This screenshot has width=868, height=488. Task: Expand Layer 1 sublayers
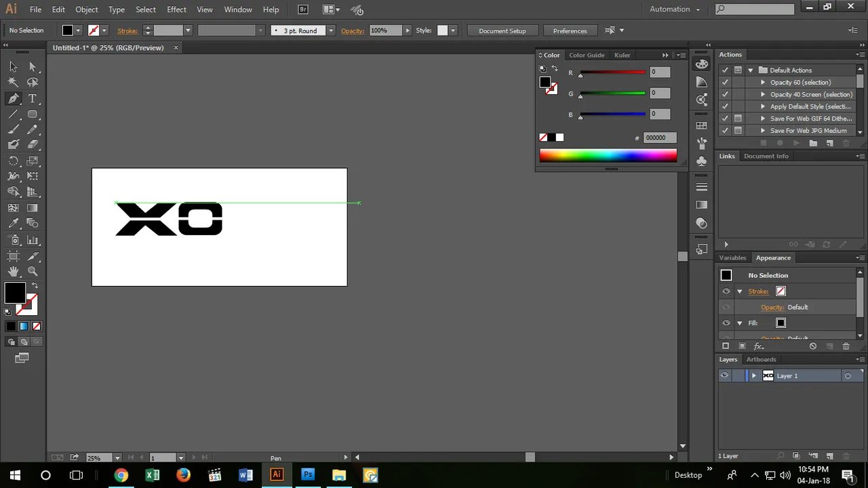[753, 375]
